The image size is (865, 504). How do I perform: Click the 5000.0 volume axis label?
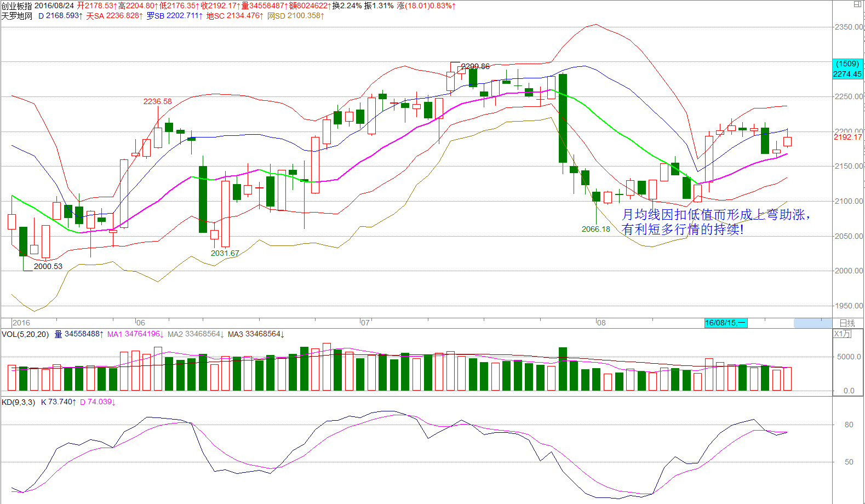pyautogui.click(x=849, y=357)
